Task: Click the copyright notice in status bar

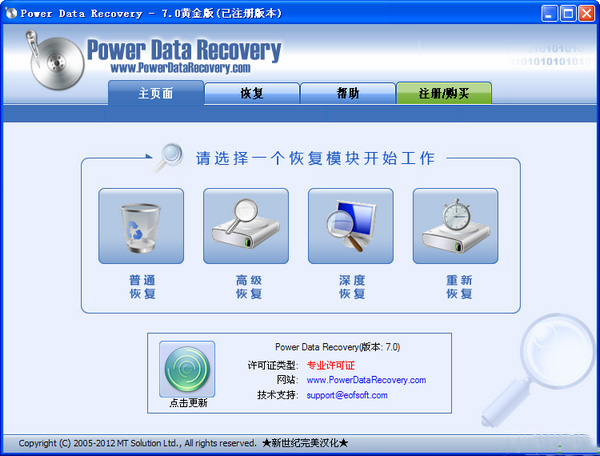Action: 137,443
